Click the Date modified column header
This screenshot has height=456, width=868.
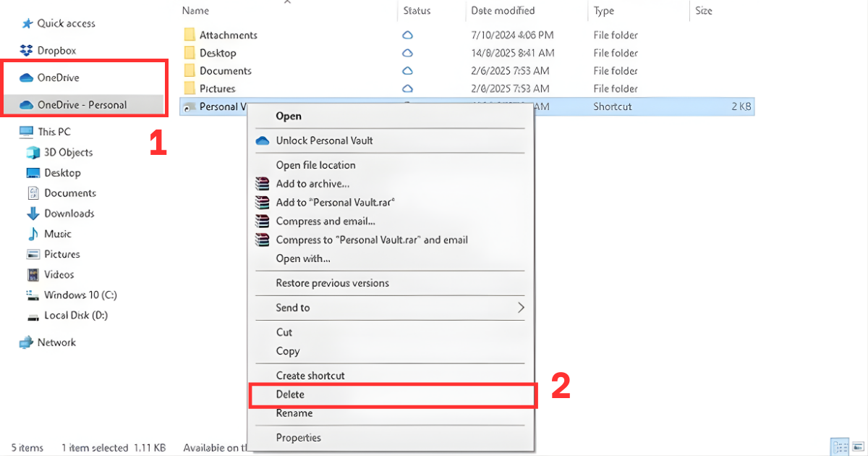click(501, 10)
